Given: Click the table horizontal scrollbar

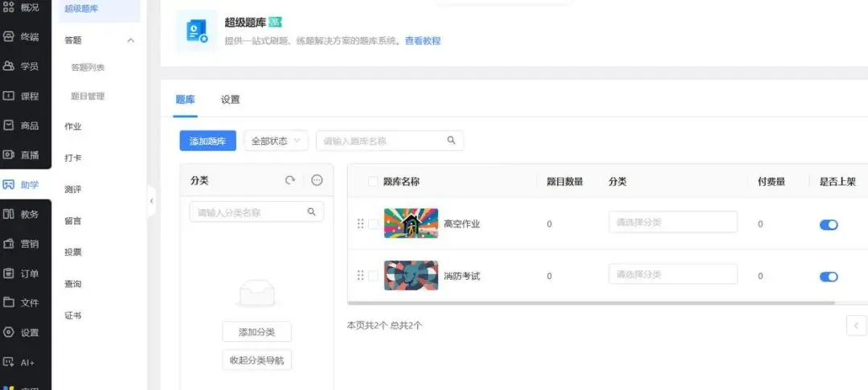Looking at the screenshot, I should [591, 303].
